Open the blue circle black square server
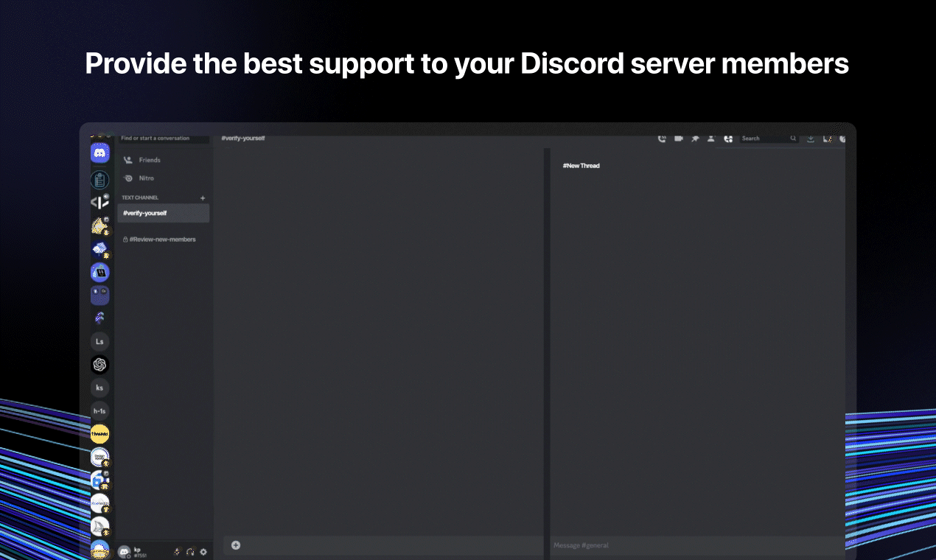 (100, 273)
